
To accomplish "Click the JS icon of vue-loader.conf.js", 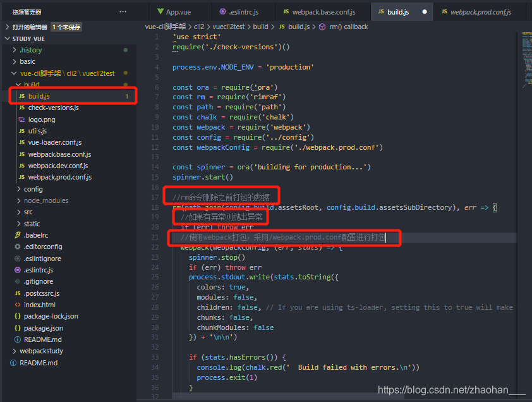I will coord(21,143).
